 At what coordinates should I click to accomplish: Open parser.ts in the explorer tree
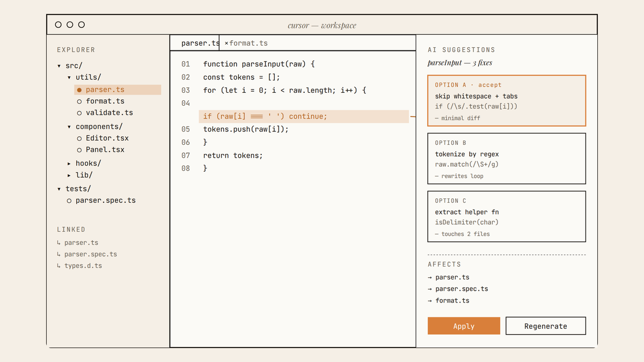pyautogui.click(x=118, y=90)
